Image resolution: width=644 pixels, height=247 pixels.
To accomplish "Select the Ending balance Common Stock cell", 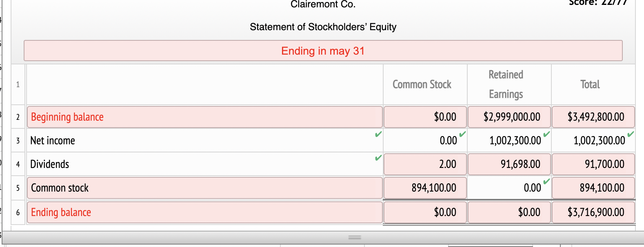I will tap(424, 212).
